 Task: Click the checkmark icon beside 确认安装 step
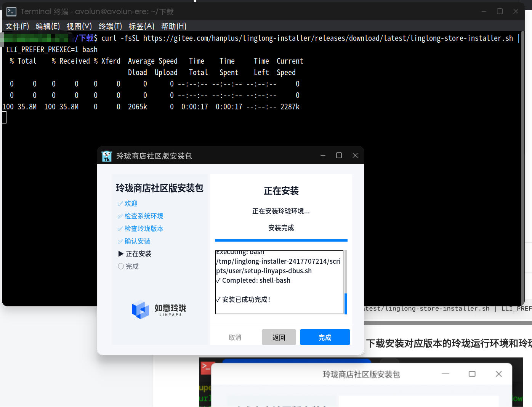[x=120, y=242]
